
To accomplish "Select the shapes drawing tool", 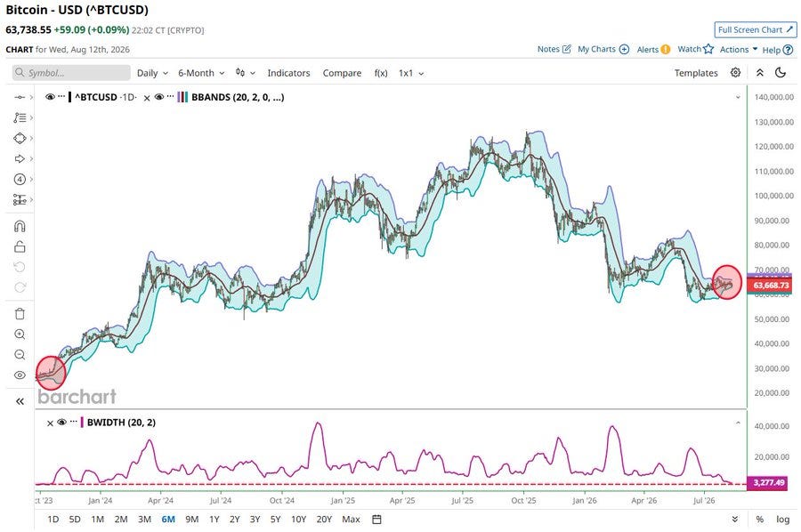I will pyautogui.click(x=20, y=139).
